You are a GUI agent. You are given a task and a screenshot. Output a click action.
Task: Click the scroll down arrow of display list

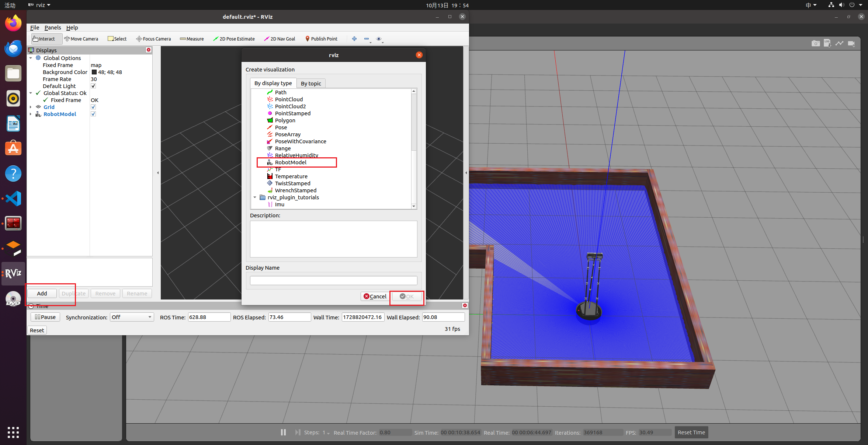[414, 206]
